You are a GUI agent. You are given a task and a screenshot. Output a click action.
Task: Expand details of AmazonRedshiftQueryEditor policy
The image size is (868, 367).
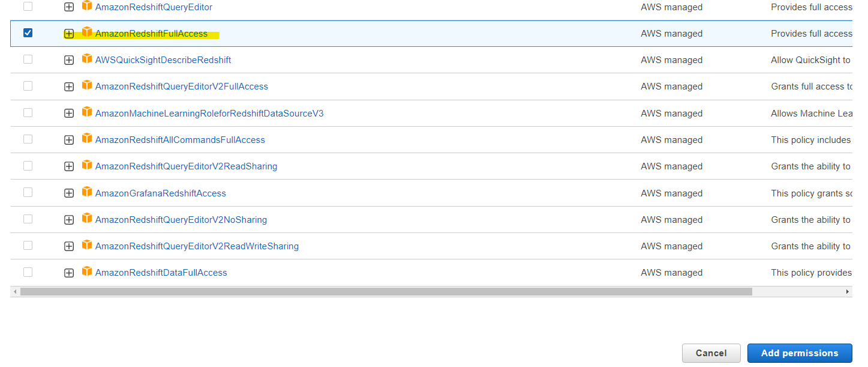tap(69, 7)
